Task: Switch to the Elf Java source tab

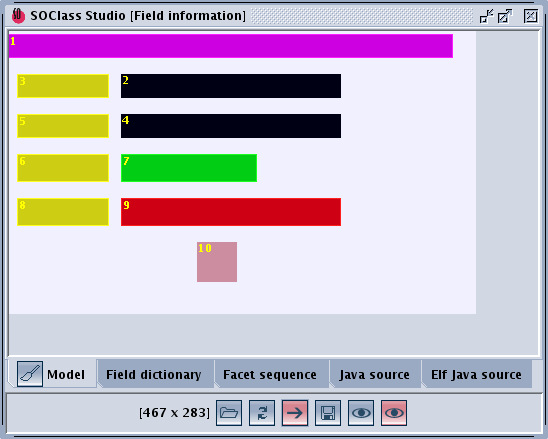Action: [x=476, y=375]
